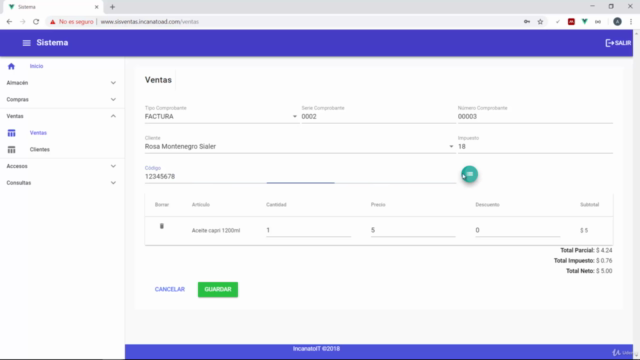Click the Artículo column header
This screenshot has width=640, height=360.
click(201, 204)
